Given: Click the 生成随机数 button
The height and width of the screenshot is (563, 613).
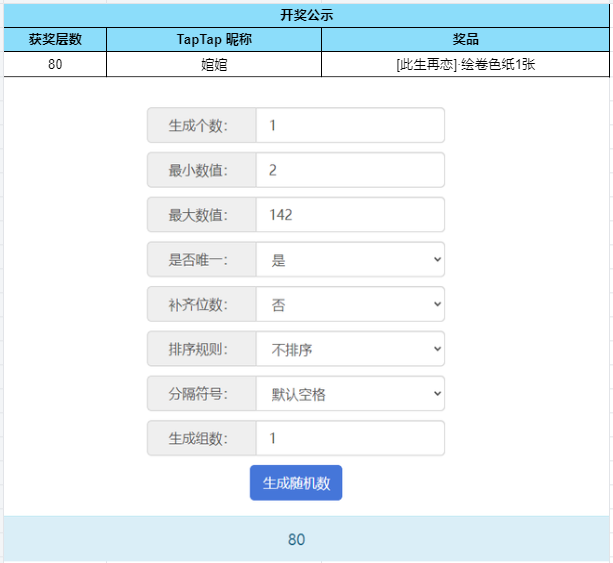Looking at the screenshot, I should 296,482.
